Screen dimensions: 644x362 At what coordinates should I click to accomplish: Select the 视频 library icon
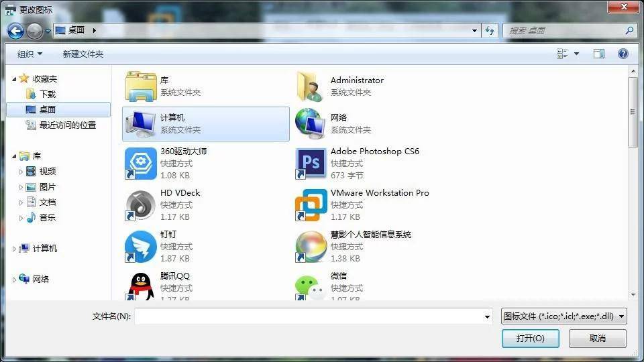click(31, 171)
